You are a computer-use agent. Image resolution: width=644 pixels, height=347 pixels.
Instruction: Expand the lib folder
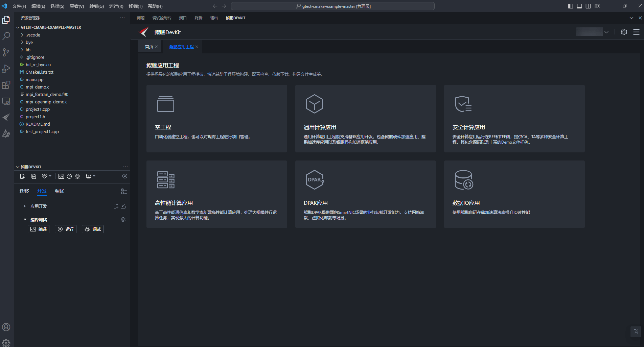[x=22, y=50]
